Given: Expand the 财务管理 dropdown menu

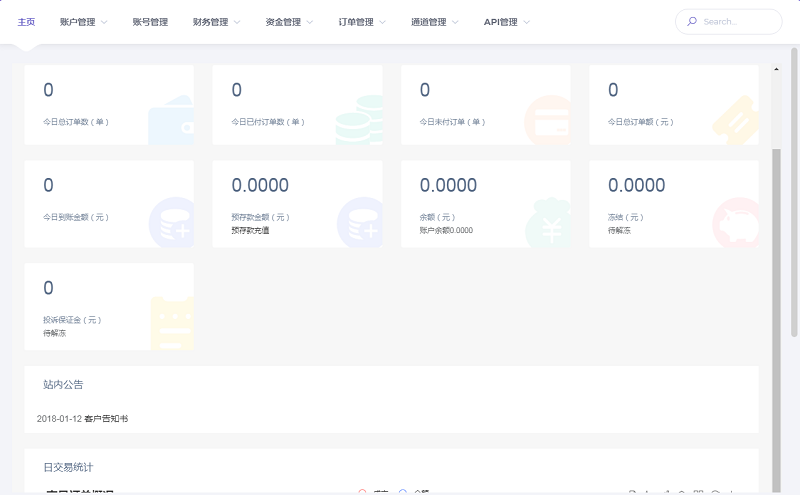Looking at the screenshot, I should (216, 21).
